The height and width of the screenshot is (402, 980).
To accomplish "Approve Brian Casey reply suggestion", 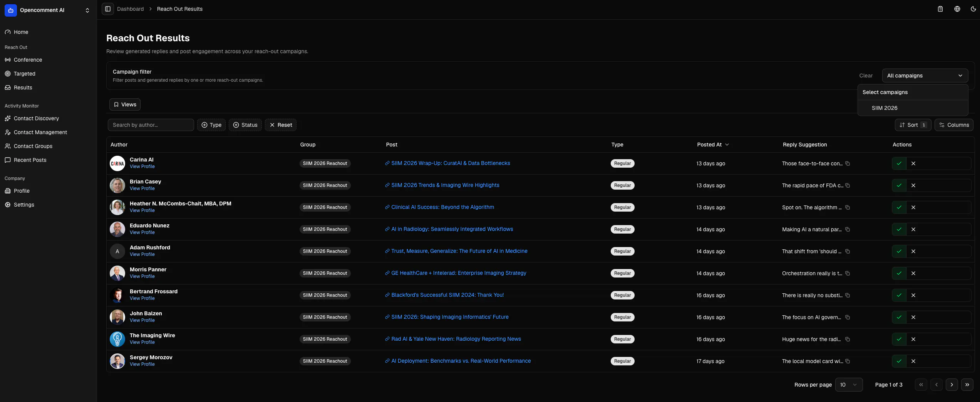I will pyautogui.click(x=899, y=185).
